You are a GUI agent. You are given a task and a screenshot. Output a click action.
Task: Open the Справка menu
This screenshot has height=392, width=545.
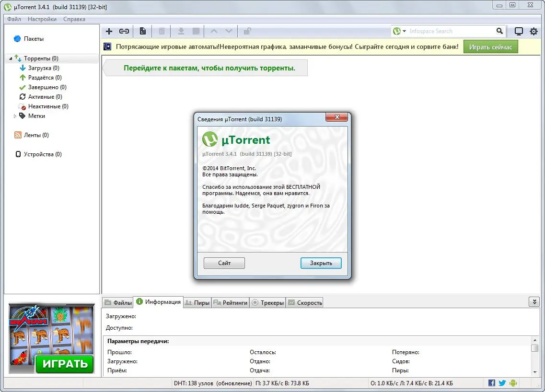pyautogui.click(x=74, y=19)
